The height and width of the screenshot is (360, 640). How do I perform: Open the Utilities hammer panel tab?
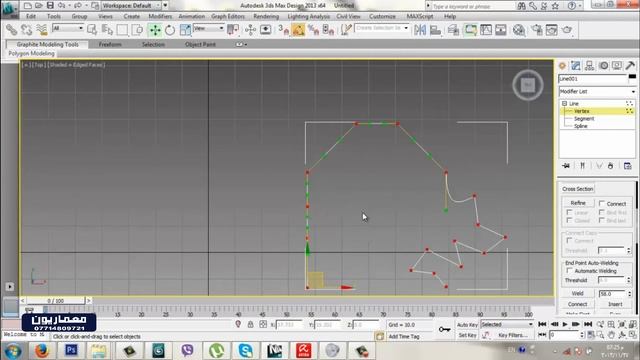pos(630,65)
